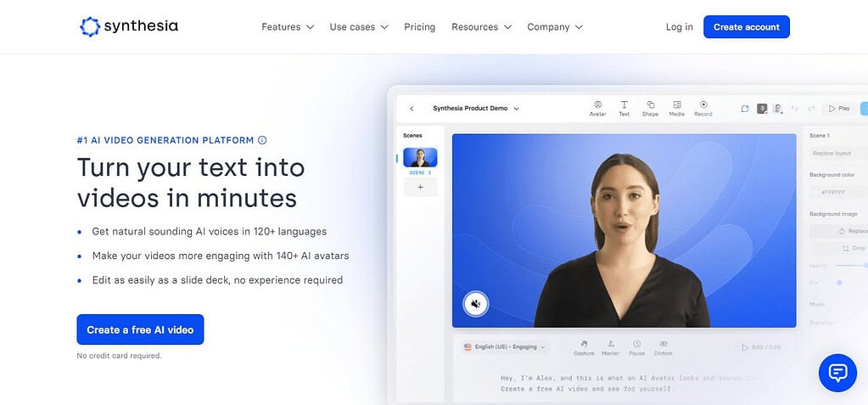Open the Features menu
Screen dimensions: 868x405
tap(288, 26)
